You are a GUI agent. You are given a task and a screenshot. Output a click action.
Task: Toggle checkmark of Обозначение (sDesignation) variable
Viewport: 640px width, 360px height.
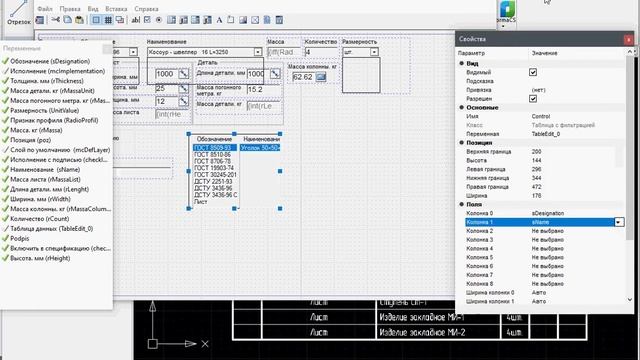[5, 61]
